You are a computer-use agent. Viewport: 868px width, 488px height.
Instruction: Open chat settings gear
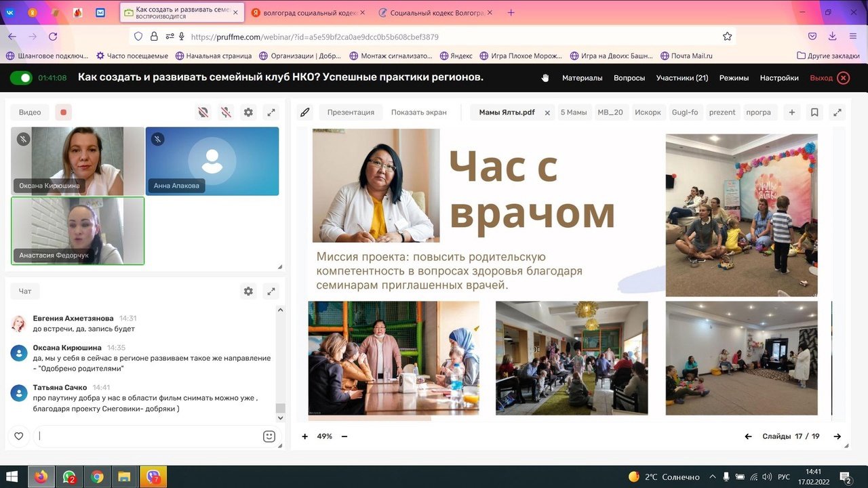(x=248, y=291)
